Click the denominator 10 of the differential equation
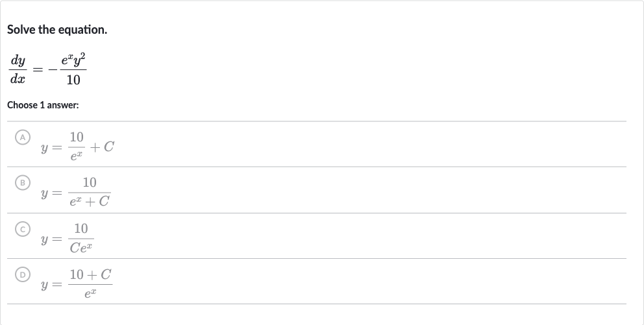This screenshot has height=325, width=644. (x=73, y=80)
